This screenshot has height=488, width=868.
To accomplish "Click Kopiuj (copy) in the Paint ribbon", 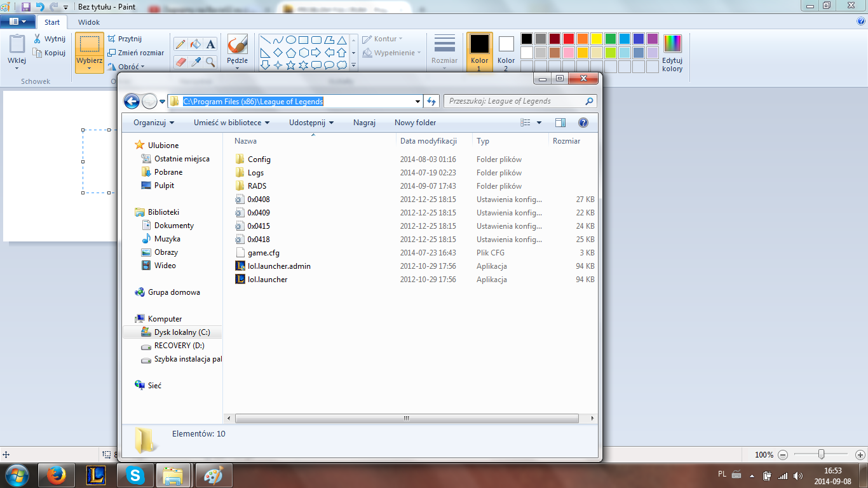I will [49, 53].
